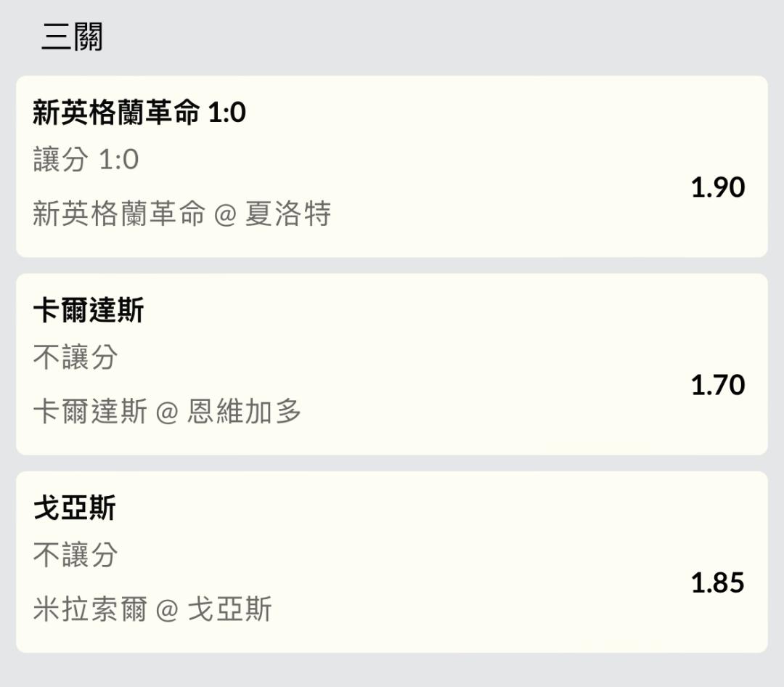Screen dimensions: 784x687
Task: Click 不讓分 label under 卡爾達斯
Action: tap(75, 357)
